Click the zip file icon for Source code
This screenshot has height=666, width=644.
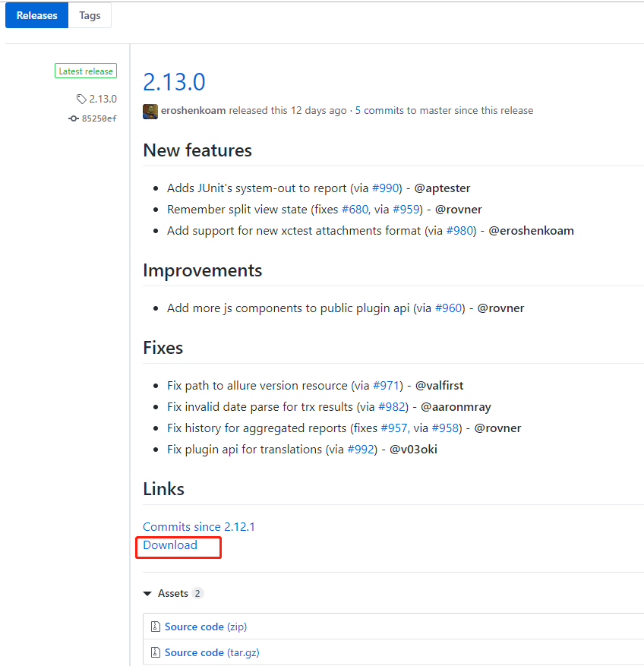click(x=155, y=627)
